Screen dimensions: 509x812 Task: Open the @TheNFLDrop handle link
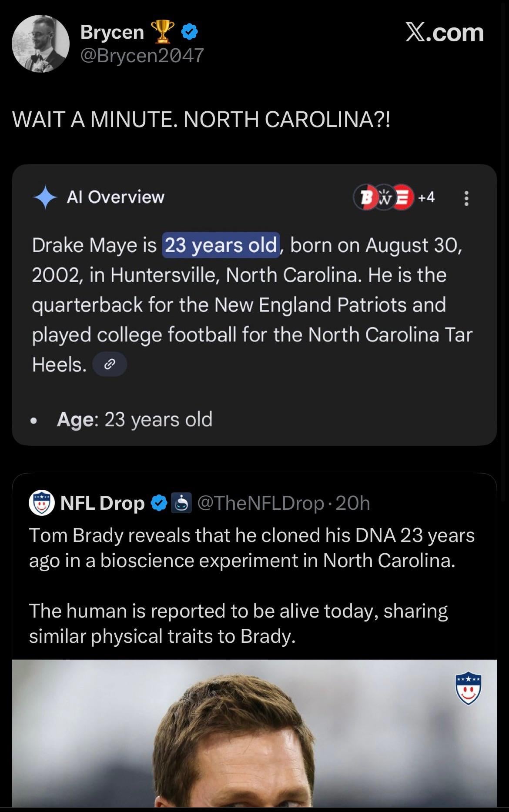point(261,503)
